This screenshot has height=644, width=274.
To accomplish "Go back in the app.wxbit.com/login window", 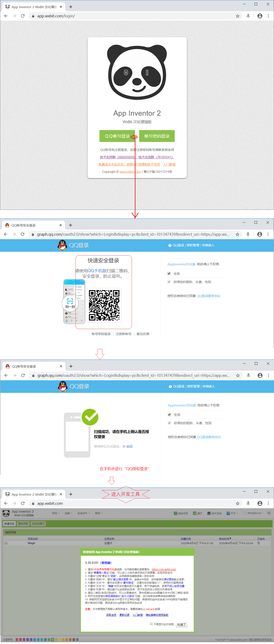I will [6, 16].
